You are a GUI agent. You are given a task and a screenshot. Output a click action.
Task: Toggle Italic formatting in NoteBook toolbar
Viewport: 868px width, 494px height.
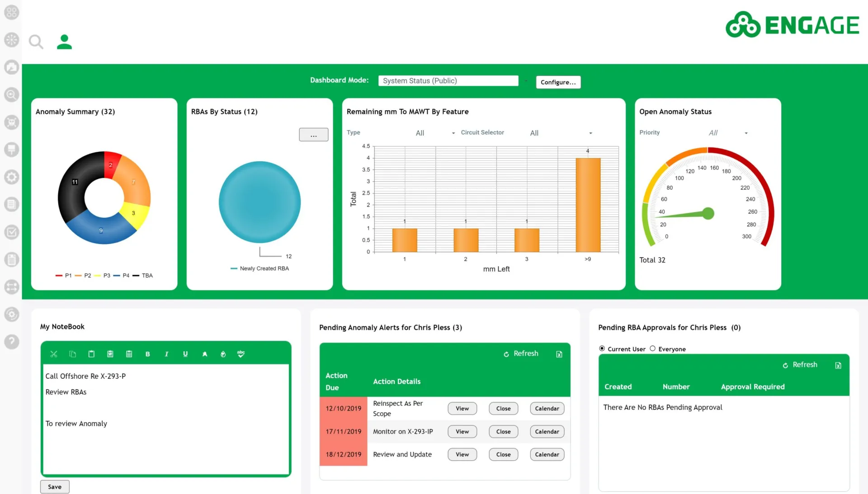pos(166,354)
